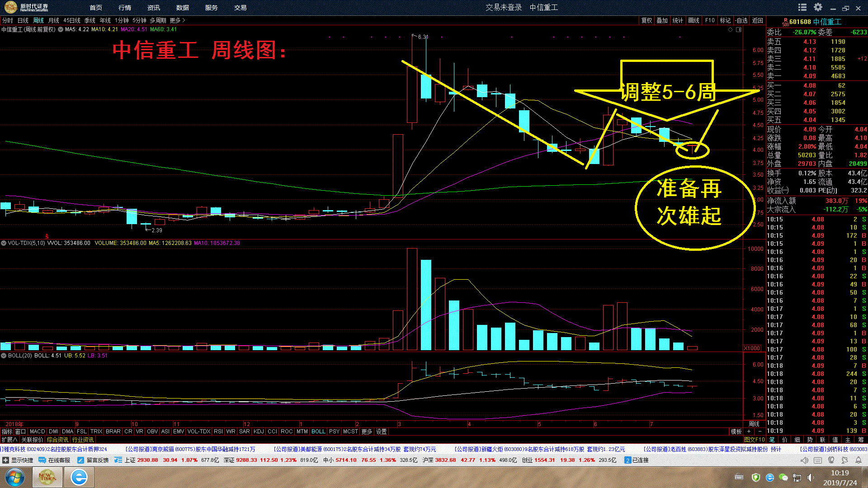Open 更多 indicators list
Image resolution: width=868 pixels, height=488 pixels.
pos(367,432)
